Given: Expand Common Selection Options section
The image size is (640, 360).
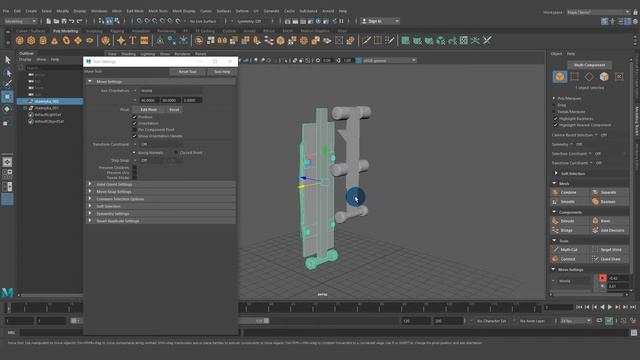Looking at the screenshot, I should tap(161, 199).
